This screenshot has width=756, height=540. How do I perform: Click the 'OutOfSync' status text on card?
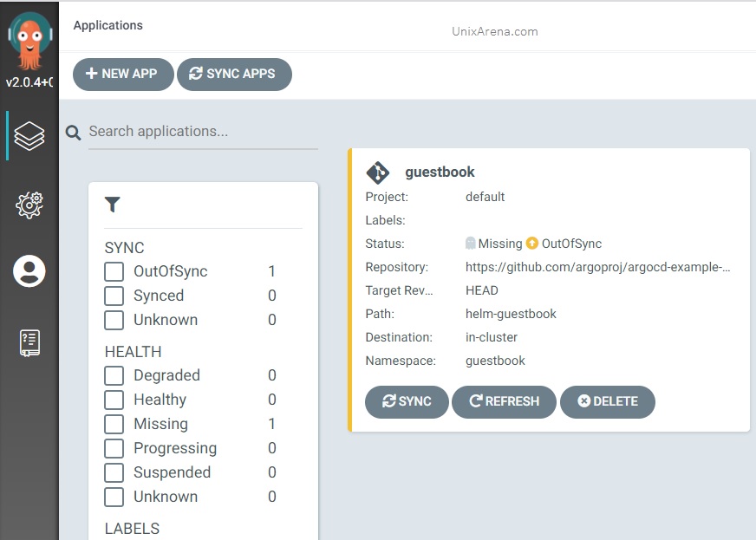(572, 244)
